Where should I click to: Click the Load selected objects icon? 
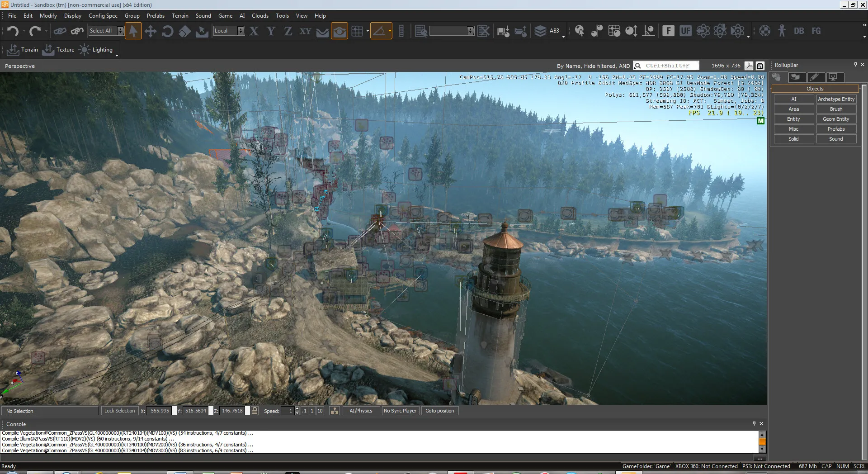pyautogui.click(x=520, y=31)
